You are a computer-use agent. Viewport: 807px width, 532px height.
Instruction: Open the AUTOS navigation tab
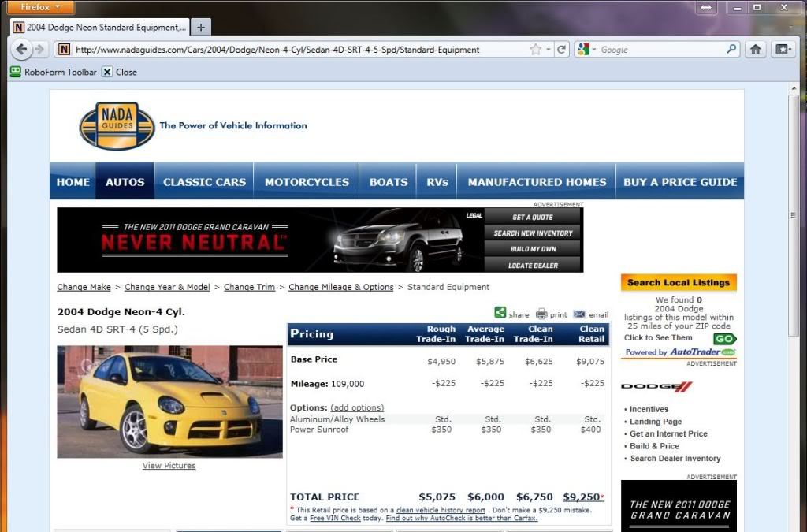pyautogui.click(x=125, y=181)
